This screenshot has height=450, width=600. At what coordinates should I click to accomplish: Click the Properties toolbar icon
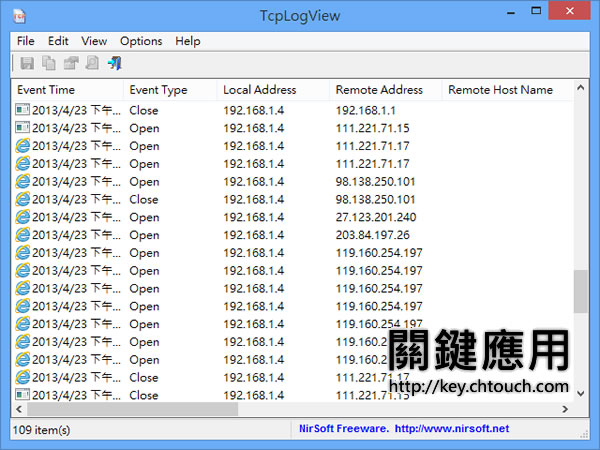(71, 64)
